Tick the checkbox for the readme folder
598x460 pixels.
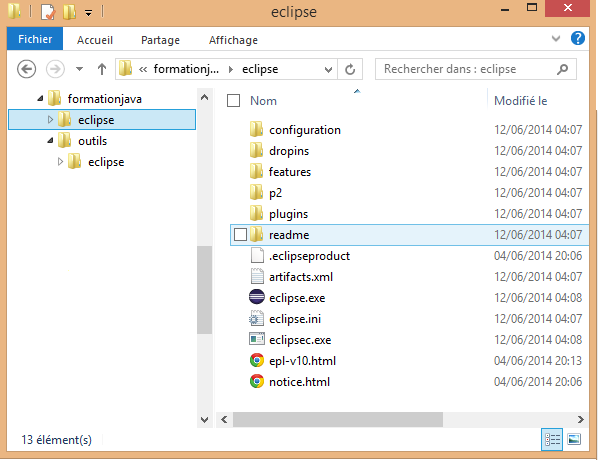click(240, 235)
